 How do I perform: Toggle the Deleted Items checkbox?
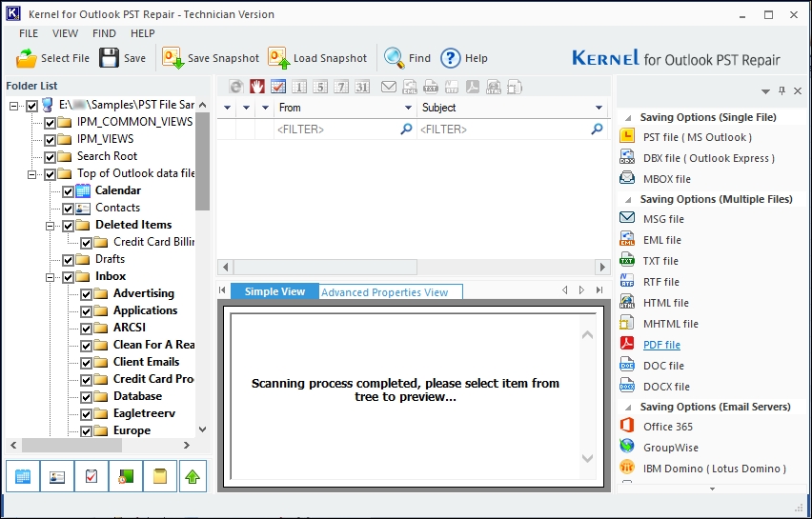(69, 226)
